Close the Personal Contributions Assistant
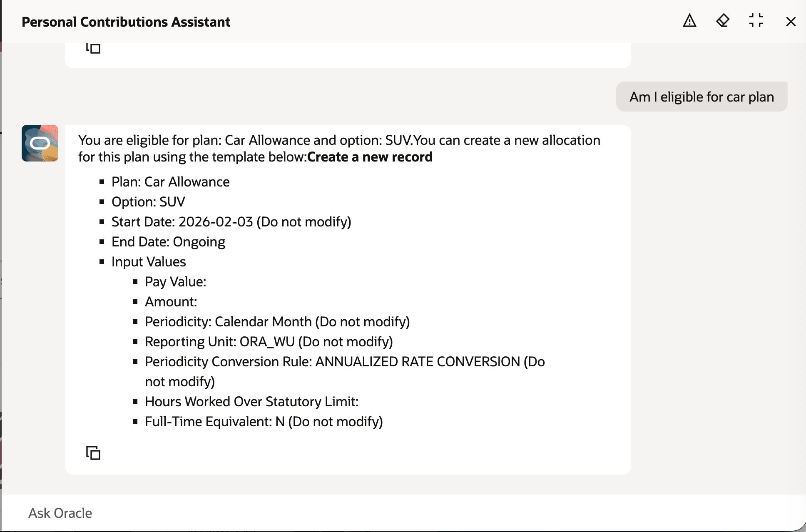The image size is (806, 532). [790, 22]
